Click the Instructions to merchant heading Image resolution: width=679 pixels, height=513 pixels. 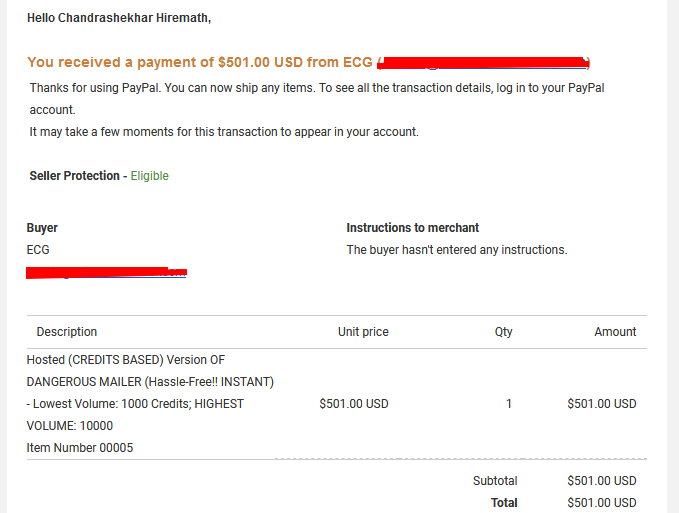pyautogui.click(x=413, y=228)
